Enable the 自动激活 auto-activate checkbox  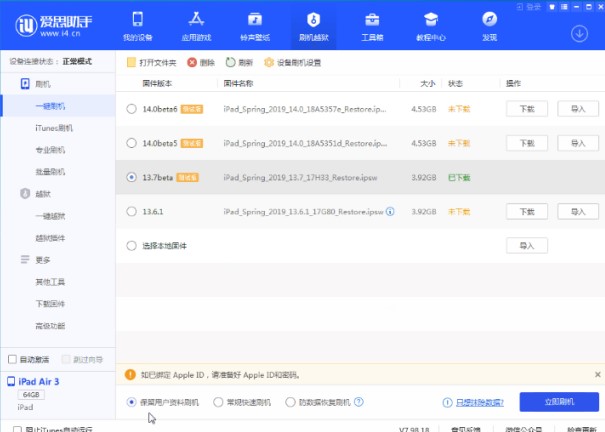pos(12,358)
